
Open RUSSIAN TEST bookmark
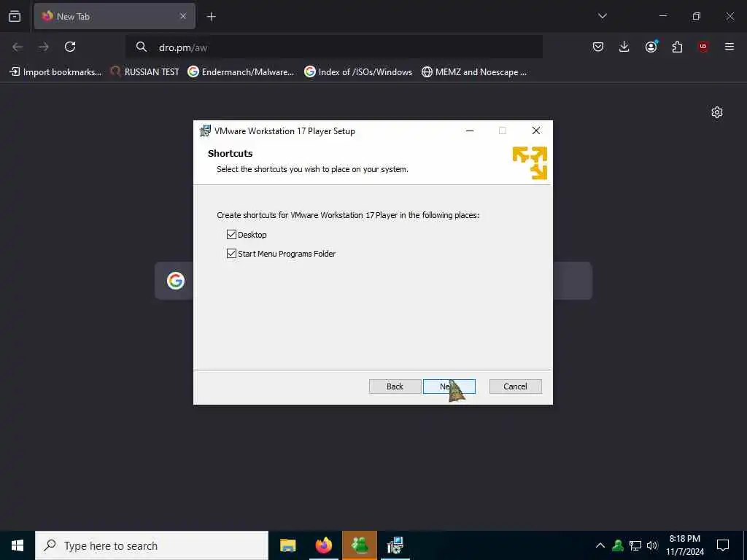145,72
